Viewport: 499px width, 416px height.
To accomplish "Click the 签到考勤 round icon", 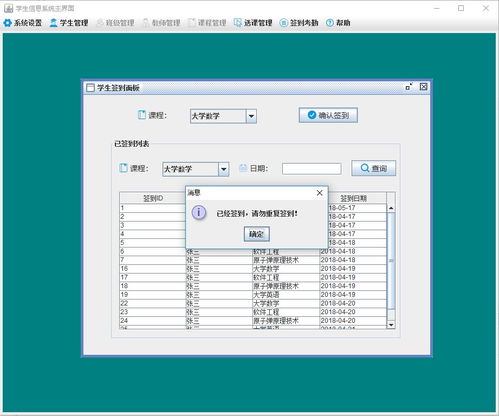I will 284,23.
